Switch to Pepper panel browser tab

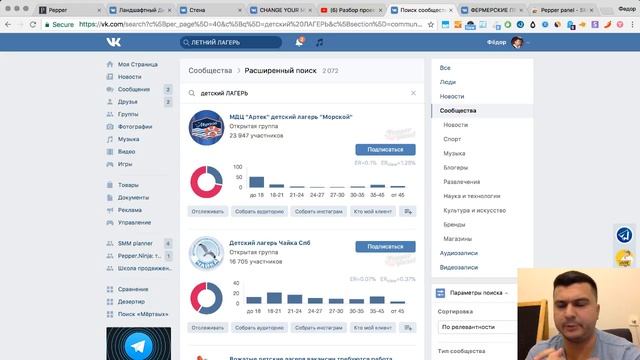pos(563,10)
